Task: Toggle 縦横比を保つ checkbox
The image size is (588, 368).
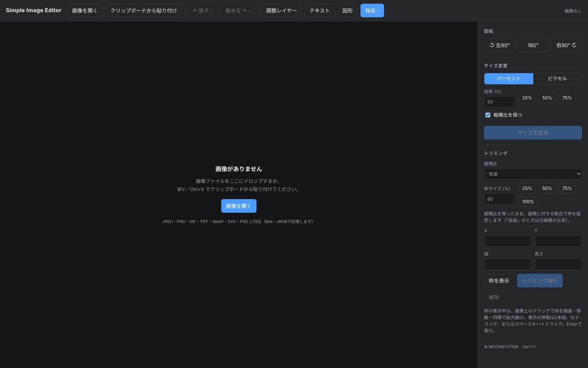Action: click(x=488, y=115)
